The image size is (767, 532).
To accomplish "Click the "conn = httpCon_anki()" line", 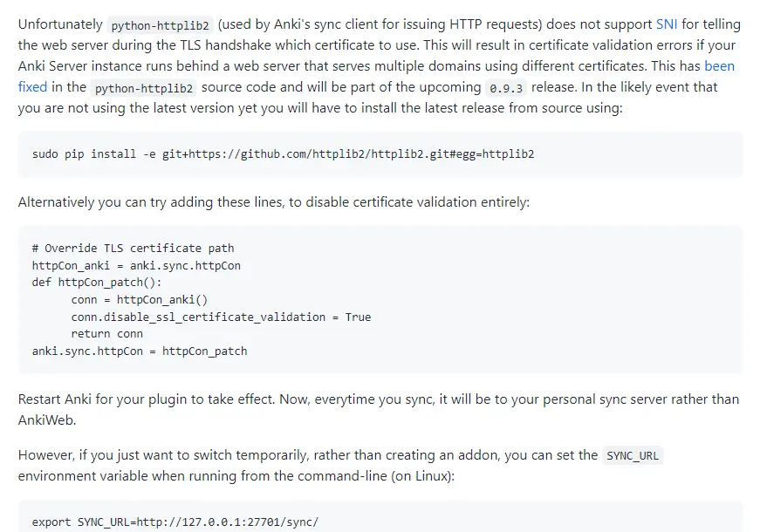I will tap(140, 299).
